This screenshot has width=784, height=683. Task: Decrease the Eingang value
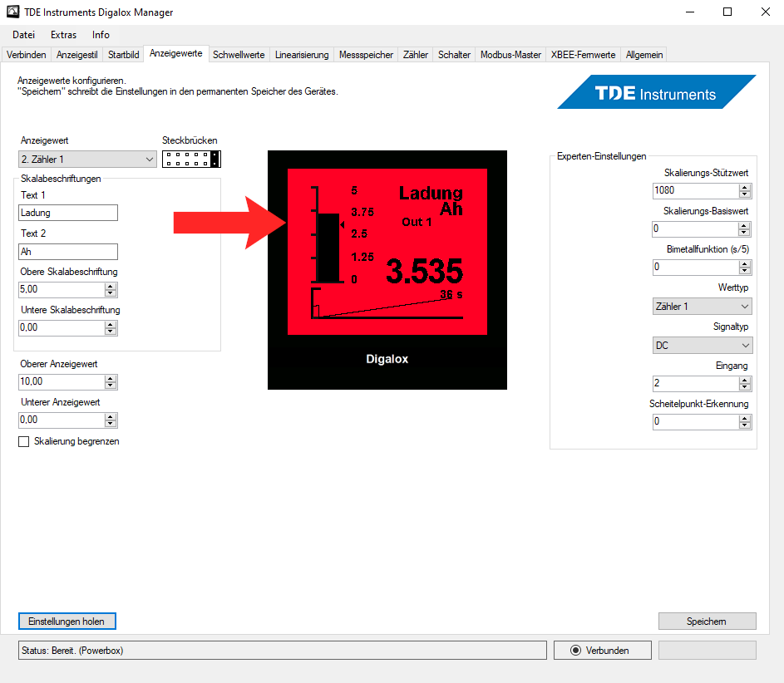745,387
